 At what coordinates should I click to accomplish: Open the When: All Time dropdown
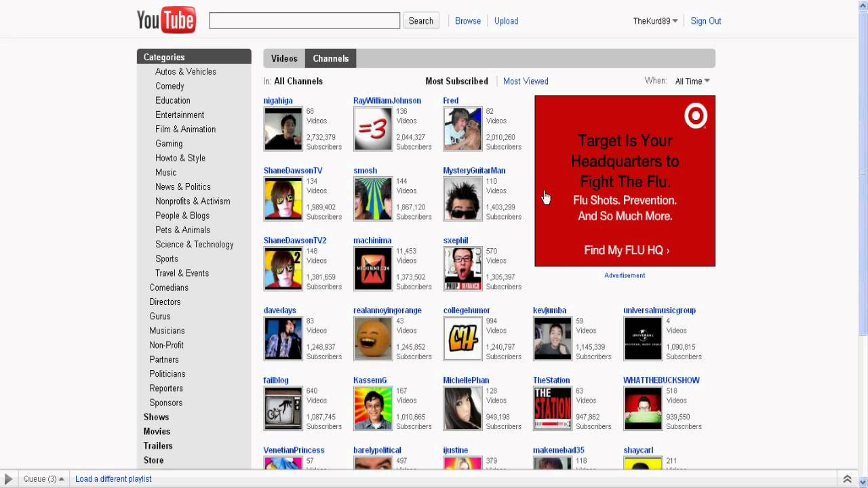point(692,81)
